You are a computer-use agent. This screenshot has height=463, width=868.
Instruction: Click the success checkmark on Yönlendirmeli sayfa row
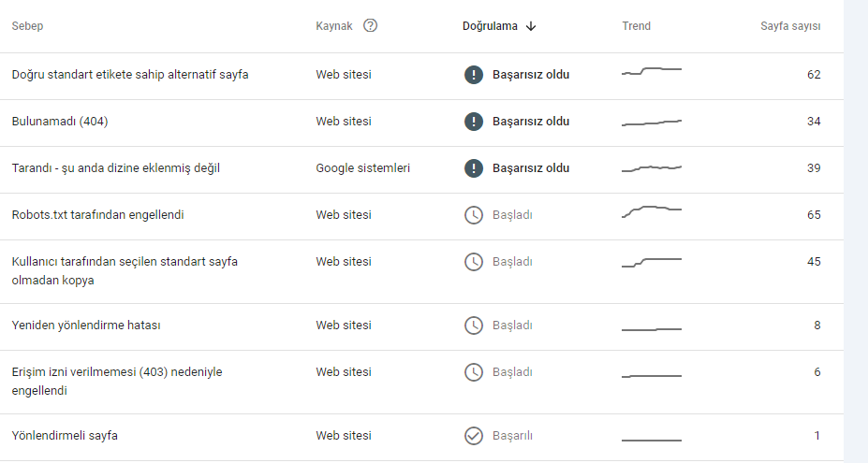(473, 436)
